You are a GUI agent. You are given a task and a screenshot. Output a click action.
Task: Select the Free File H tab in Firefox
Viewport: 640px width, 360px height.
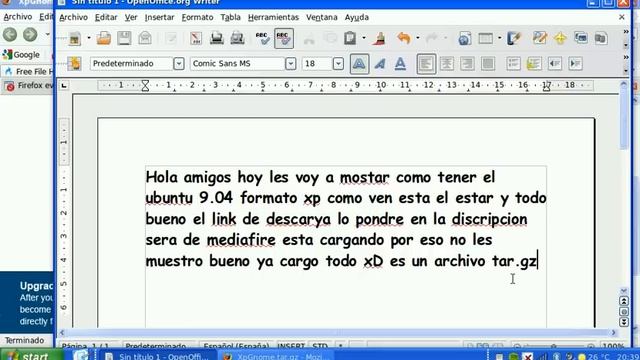coord(28,72)
